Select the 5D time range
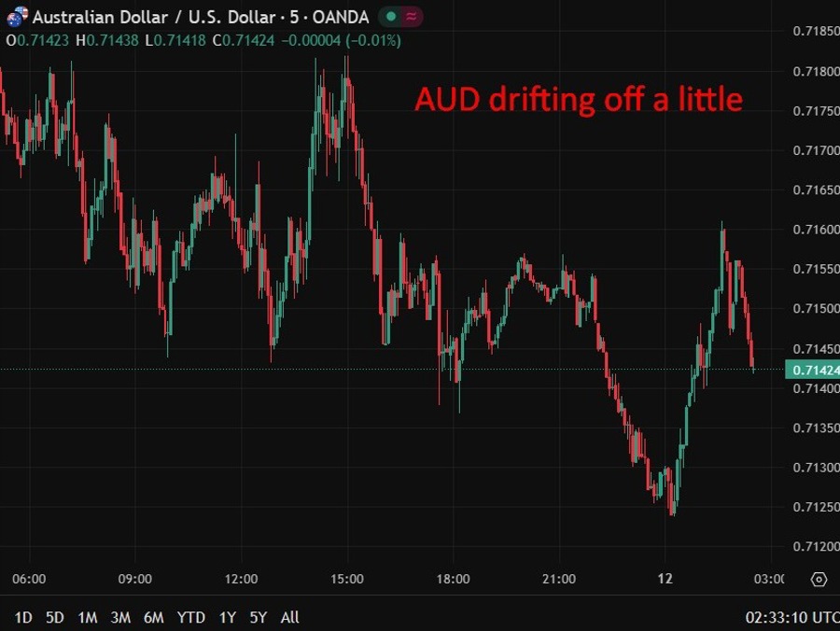Viewport: 840px width, 631px height. [55, 618]
